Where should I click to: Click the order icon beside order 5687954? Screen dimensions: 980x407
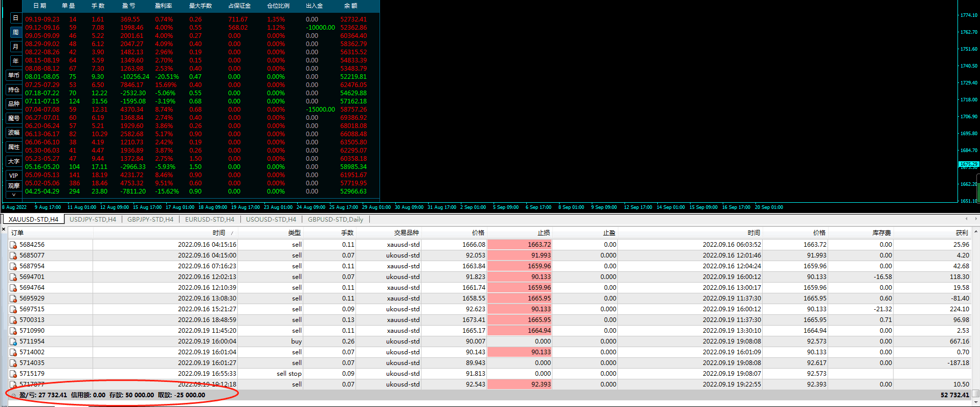[13, 266]
